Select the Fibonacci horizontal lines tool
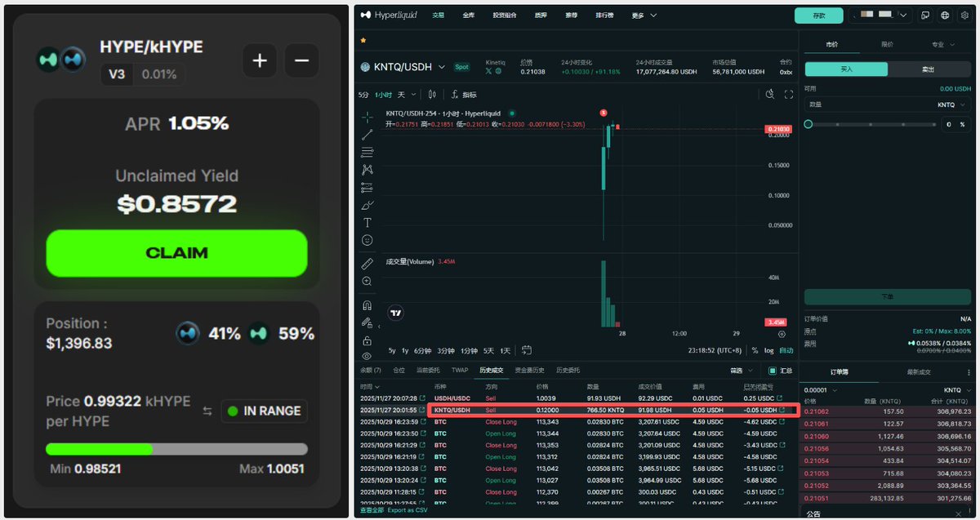Screen dimensions: 980x520 (x=367, y=152)
